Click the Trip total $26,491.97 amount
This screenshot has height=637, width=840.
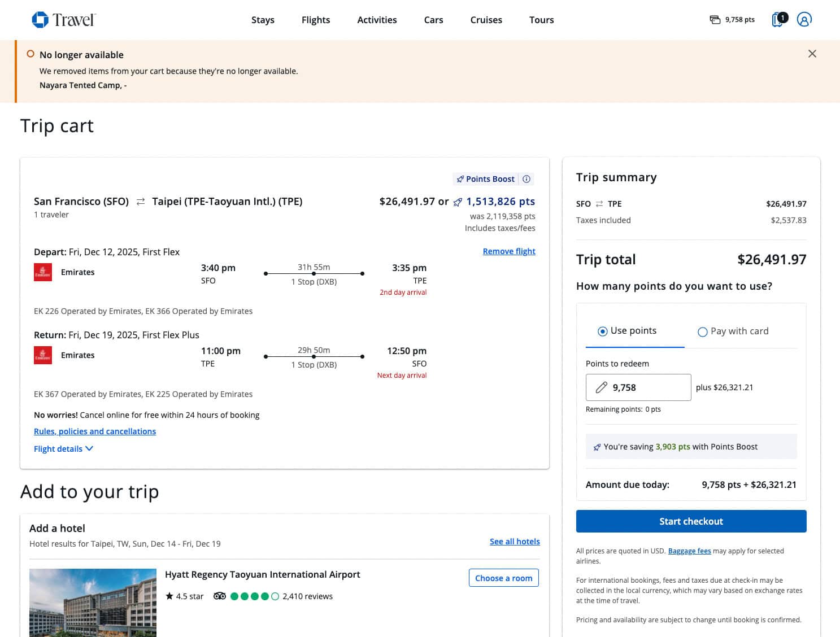click(x=772, y=260)
